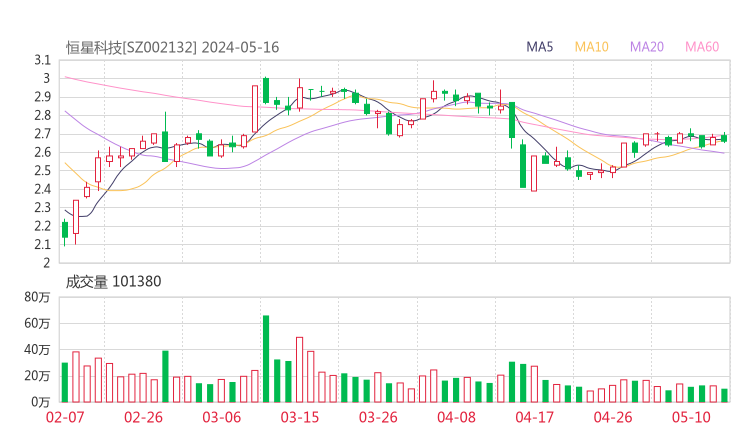
Task: Click the last green volume bar on right
Action: [x=724, y=396]
